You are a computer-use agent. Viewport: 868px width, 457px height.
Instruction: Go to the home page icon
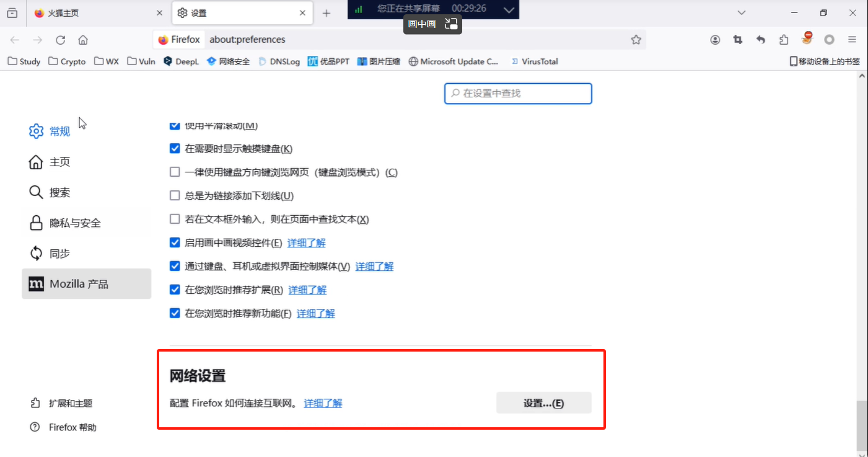click(x=83, y=40)
